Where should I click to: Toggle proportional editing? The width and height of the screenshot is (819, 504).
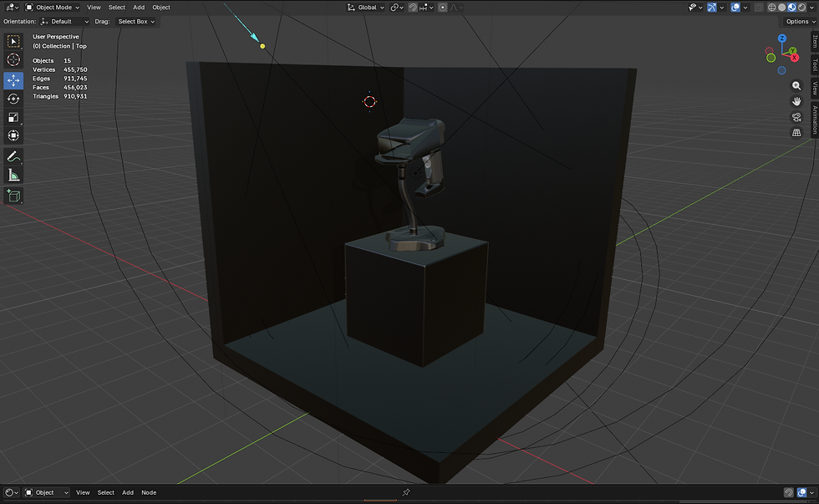pos(442,8)
